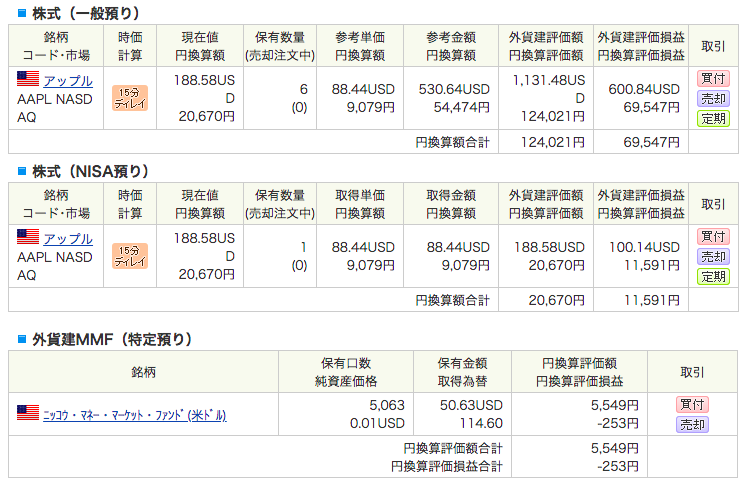
Task: Click the 0.01USD net asset price value
Action: tap(377, 423)
